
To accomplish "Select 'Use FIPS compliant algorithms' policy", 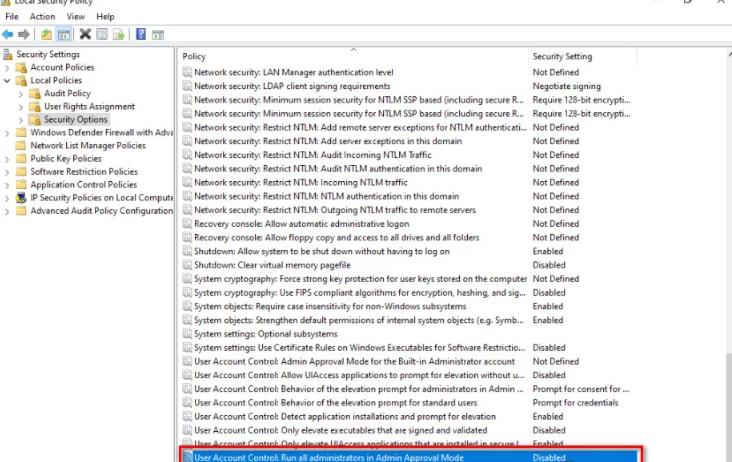I will (x=359, y=293).
